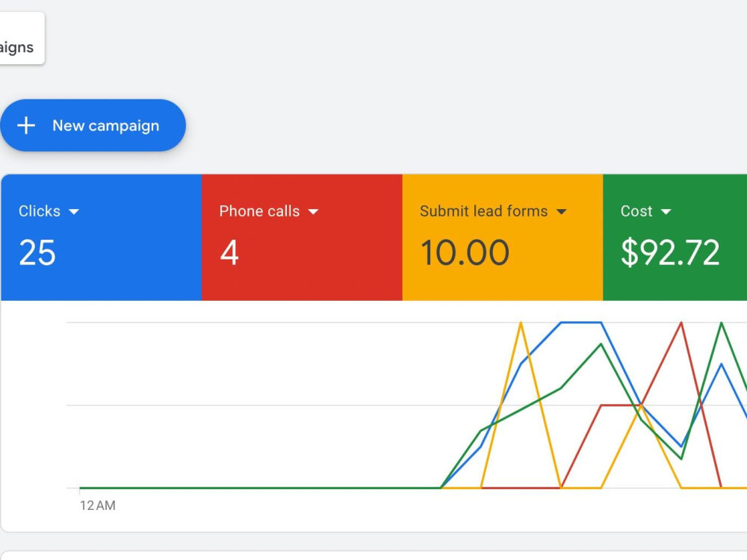Click the yellow line peak on chart
This screenshot has width=747, height=560.
tap(521, 324)
